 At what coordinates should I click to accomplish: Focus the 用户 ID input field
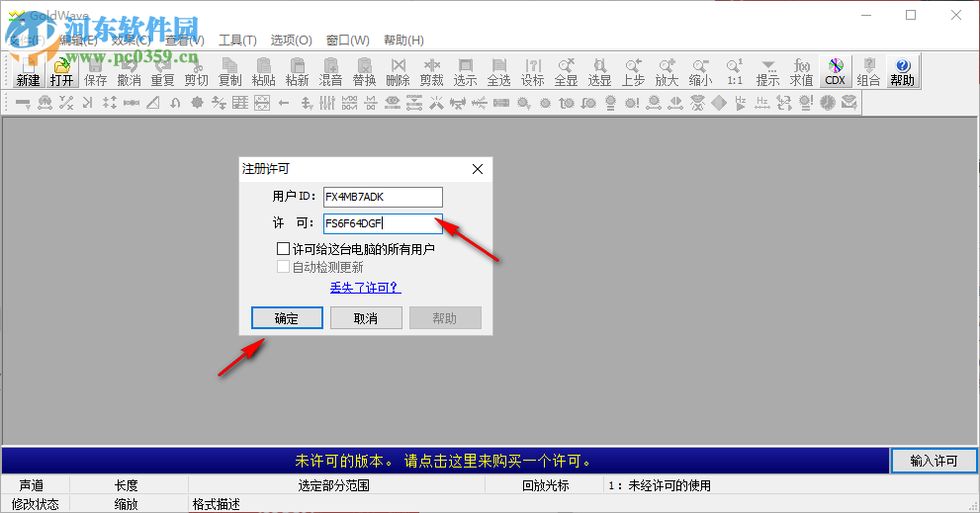coord(383,197)
